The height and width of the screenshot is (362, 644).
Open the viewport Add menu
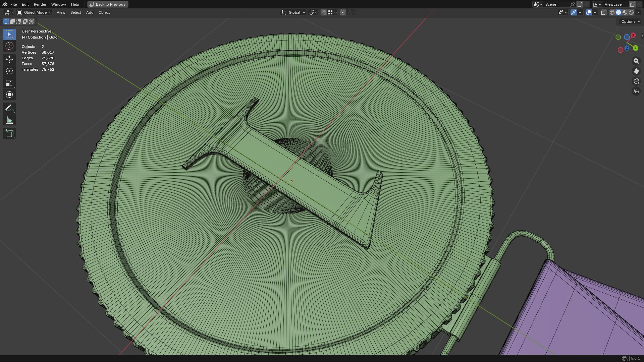point(90,12)
